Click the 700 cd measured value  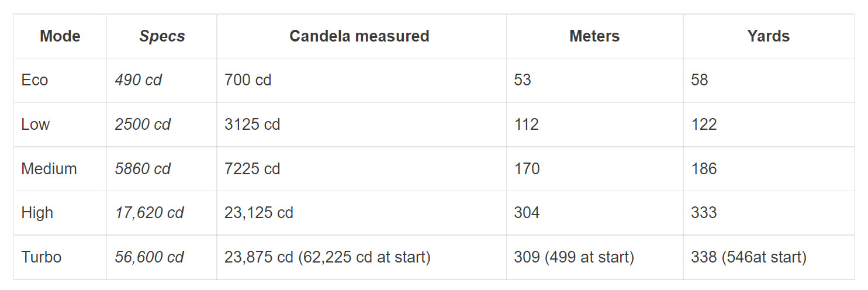tap(248, 80)
